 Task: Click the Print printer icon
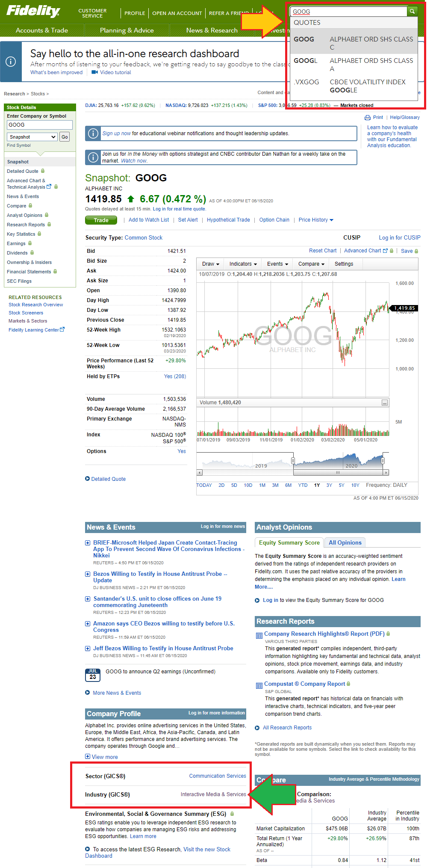click(368, 118)
